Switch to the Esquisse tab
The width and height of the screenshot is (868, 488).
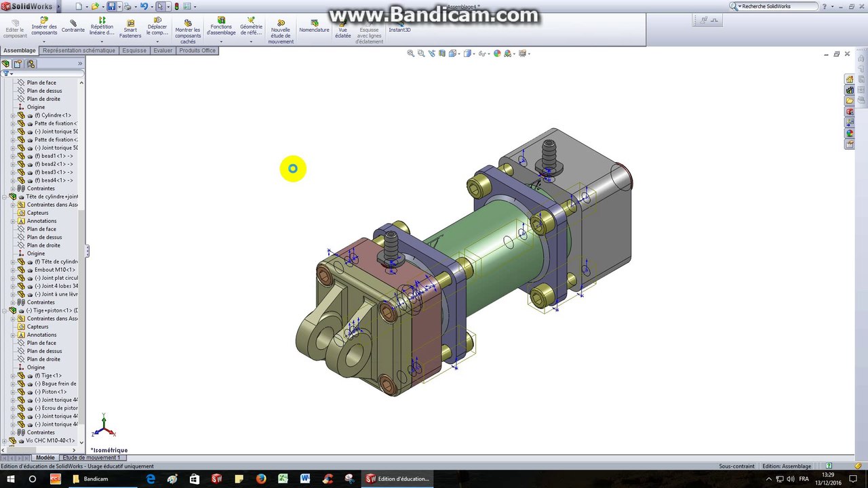coord(134,51)
